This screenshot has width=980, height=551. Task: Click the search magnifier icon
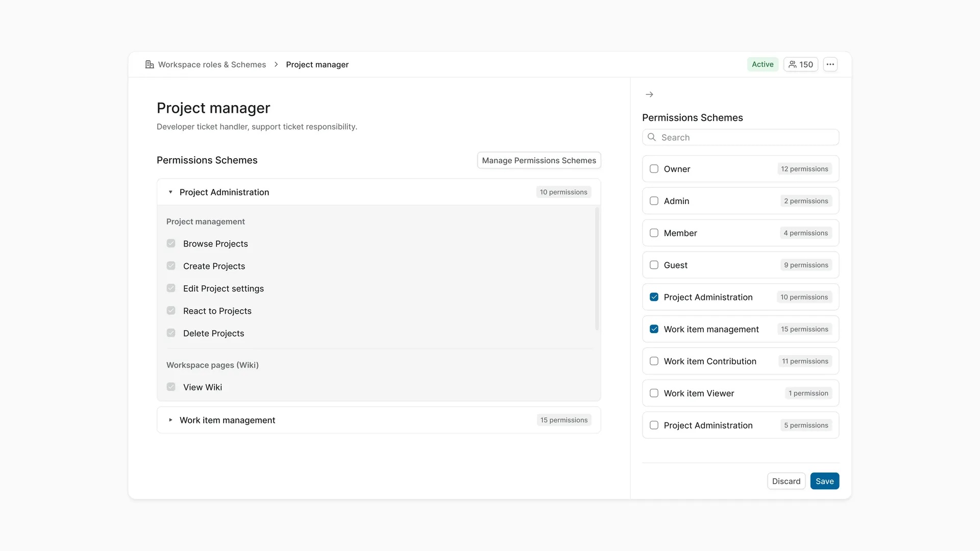click(x=652, y=137)
